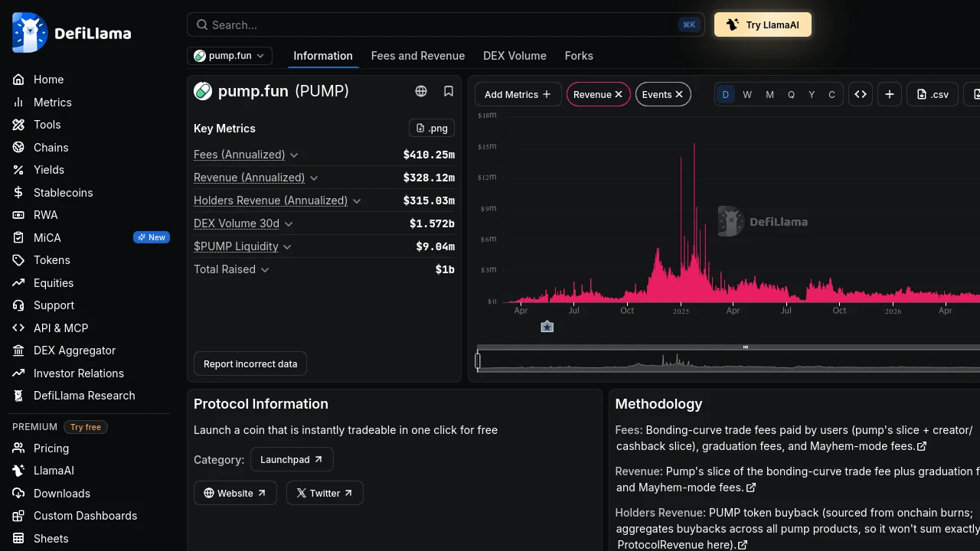Image resolution: width=980 pixels, height=551 pixels.
Task: Click the Search input field
Action: pos(446,24)
